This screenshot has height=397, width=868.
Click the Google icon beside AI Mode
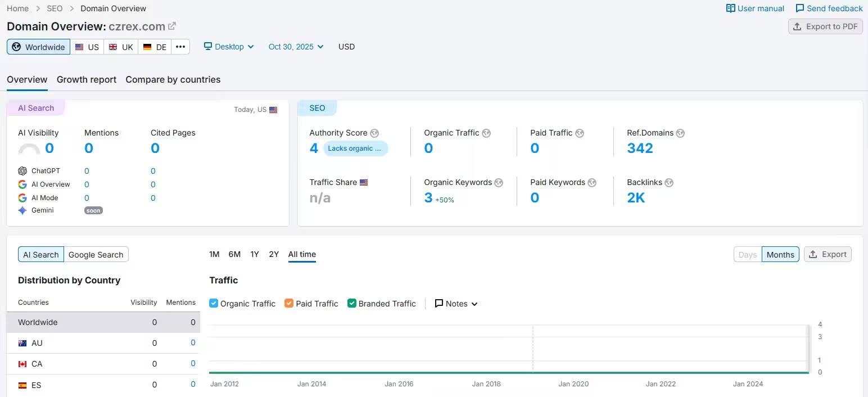click(x=22, y=198)
